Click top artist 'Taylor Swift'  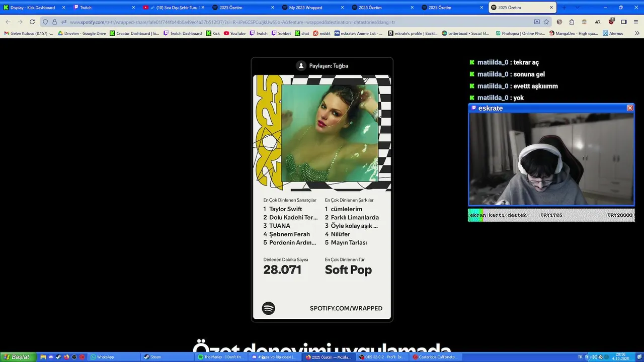(x=285, y=209)
